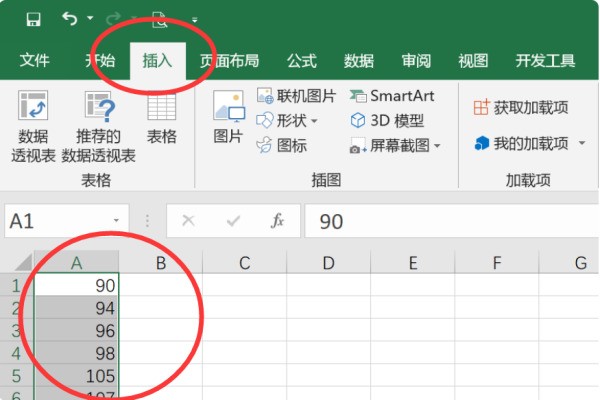Viewport: 600px width, 400px height.
Task: Switch to the 页面布局 tab
Action: pos(229,60)
